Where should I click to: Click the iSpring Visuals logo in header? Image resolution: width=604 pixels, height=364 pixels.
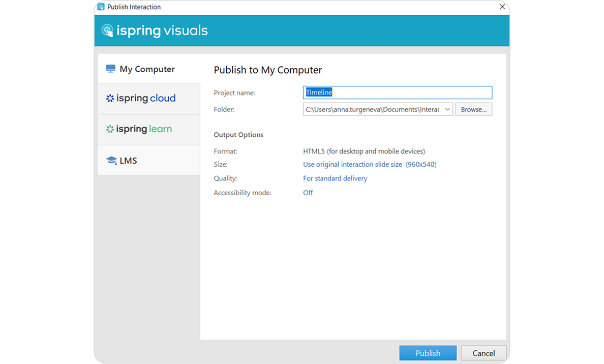tap(155, 31)
